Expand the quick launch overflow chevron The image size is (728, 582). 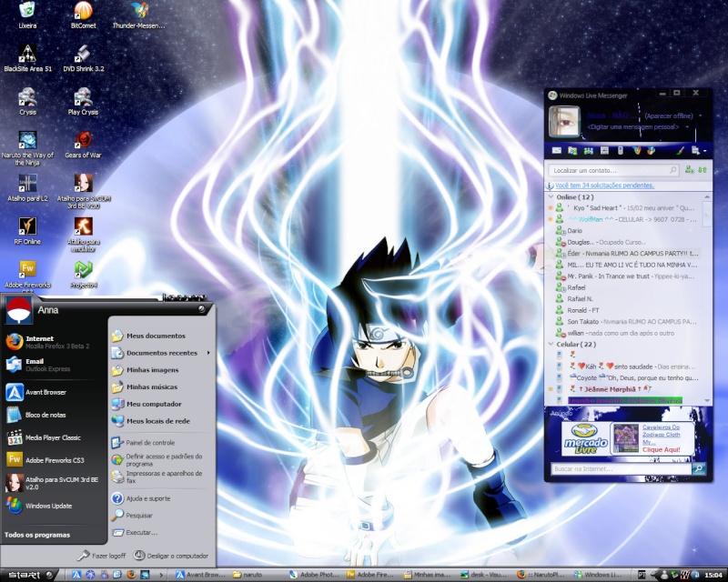tap(161, 575)
